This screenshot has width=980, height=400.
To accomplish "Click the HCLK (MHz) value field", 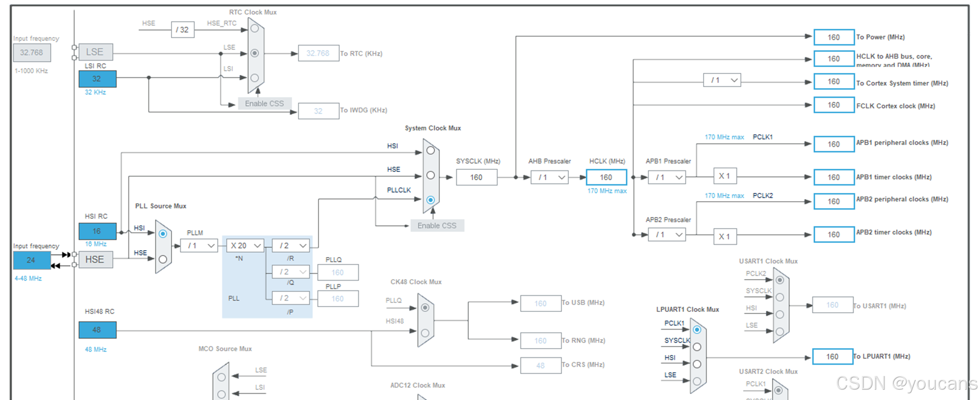I will (607, 177).
